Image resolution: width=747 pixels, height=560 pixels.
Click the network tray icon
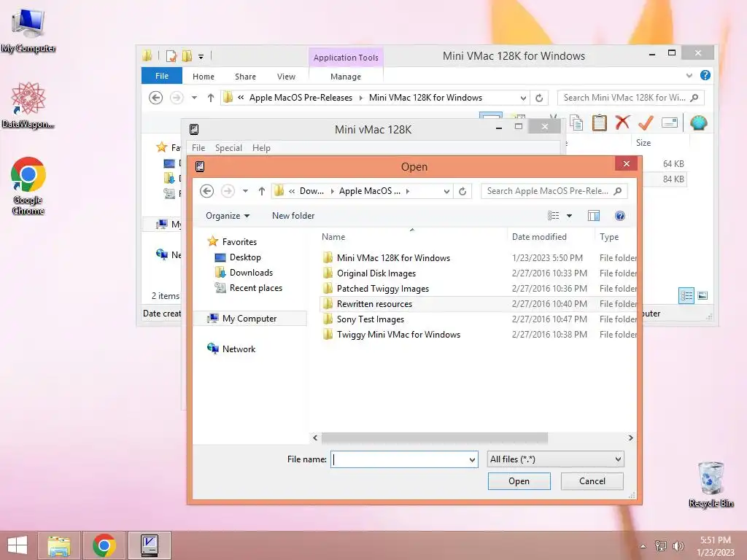[x=661, y=546]
